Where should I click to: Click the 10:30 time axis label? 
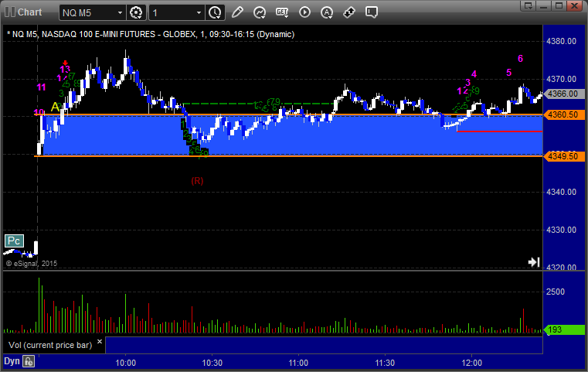click(x=212, y=363)
